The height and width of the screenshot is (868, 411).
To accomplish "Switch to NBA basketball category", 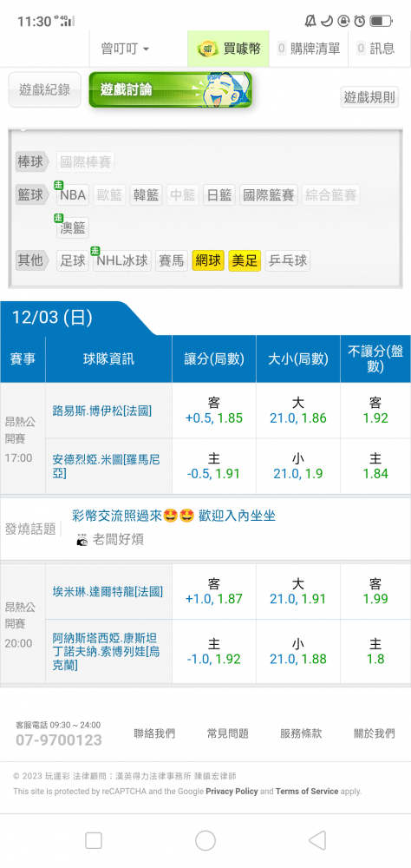I will (73, 194).
